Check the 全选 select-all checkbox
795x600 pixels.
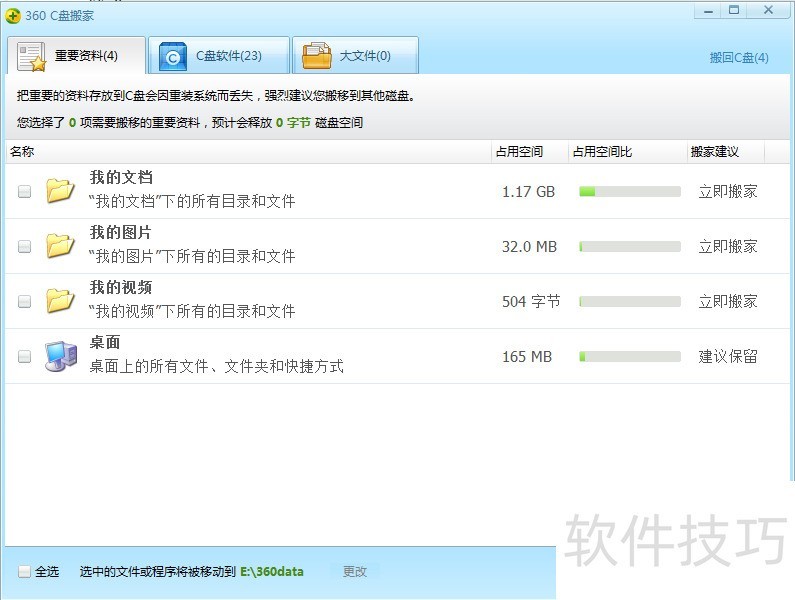(x=25, y=572)
